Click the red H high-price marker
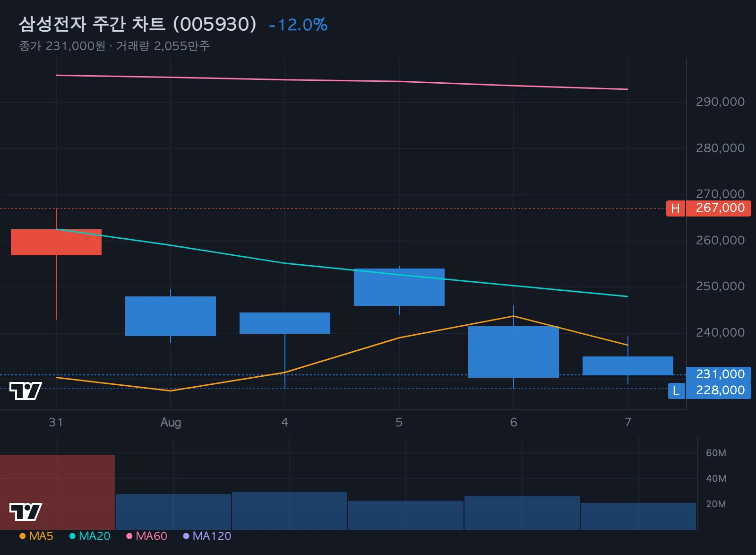This screenshot has width=756, height=555. click(x=676, y=208)
